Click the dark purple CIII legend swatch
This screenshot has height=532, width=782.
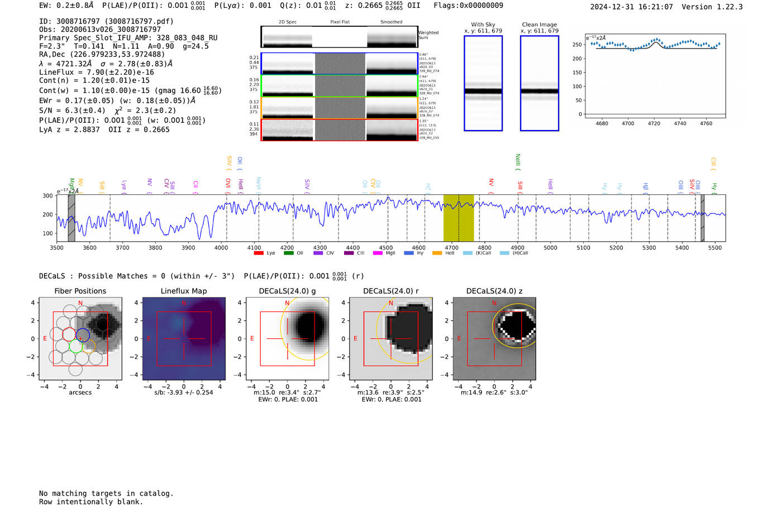[x=349, y=253]
